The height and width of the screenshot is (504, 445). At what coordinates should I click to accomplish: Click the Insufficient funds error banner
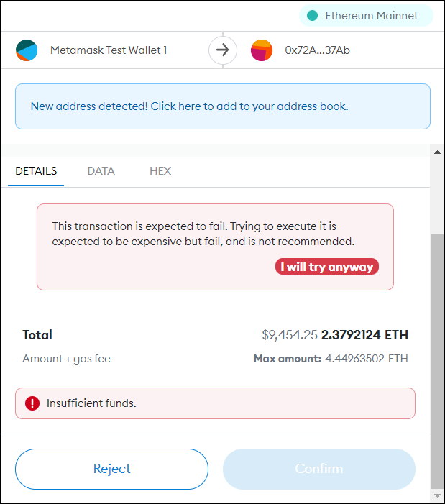(x=215, y=403)
